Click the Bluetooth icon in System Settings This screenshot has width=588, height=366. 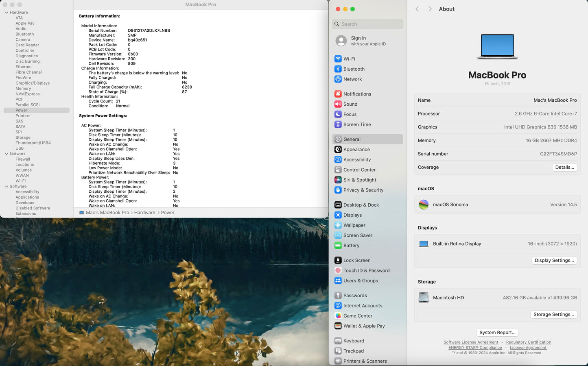pos(338,69)
